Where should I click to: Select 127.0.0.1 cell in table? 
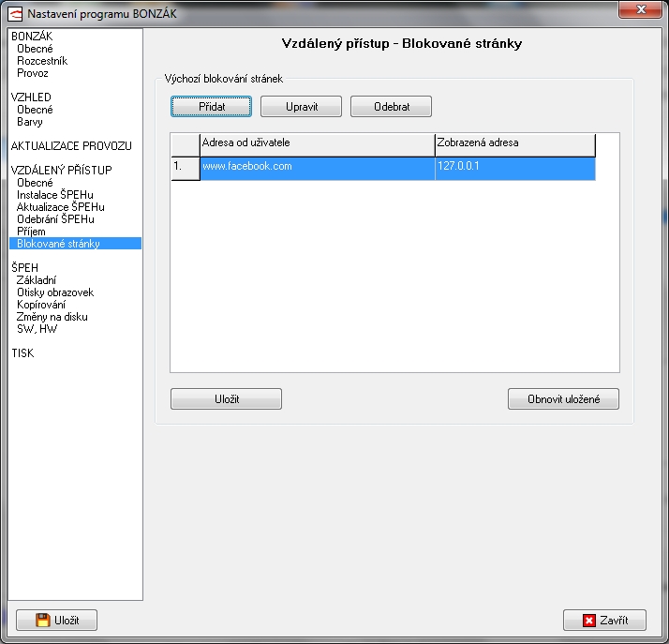click(515, 169)
